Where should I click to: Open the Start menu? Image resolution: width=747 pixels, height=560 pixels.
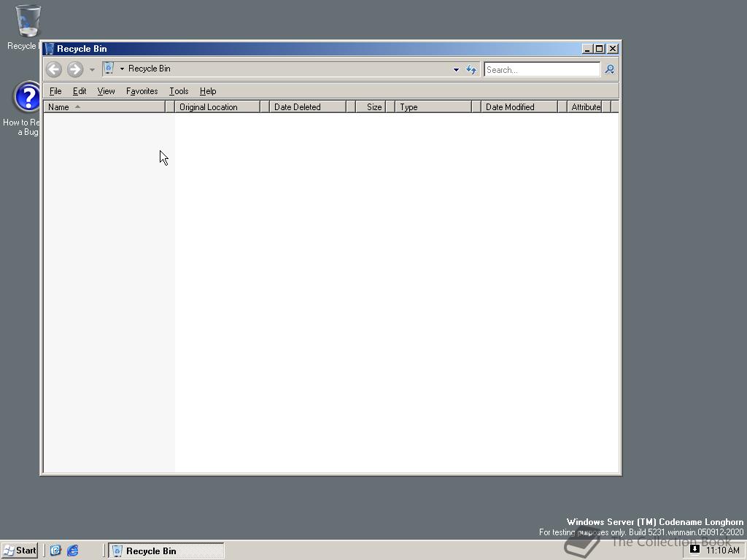(x=20, y=551)
